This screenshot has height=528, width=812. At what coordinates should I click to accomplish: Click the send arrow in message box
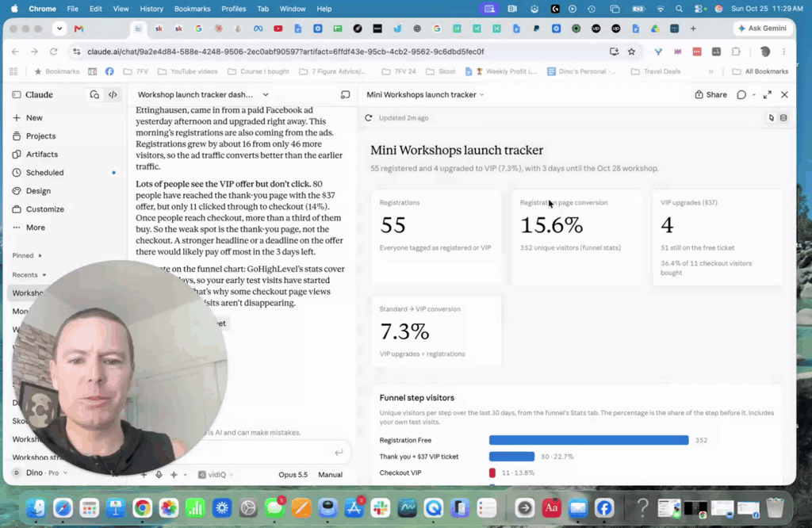(339, 453)
